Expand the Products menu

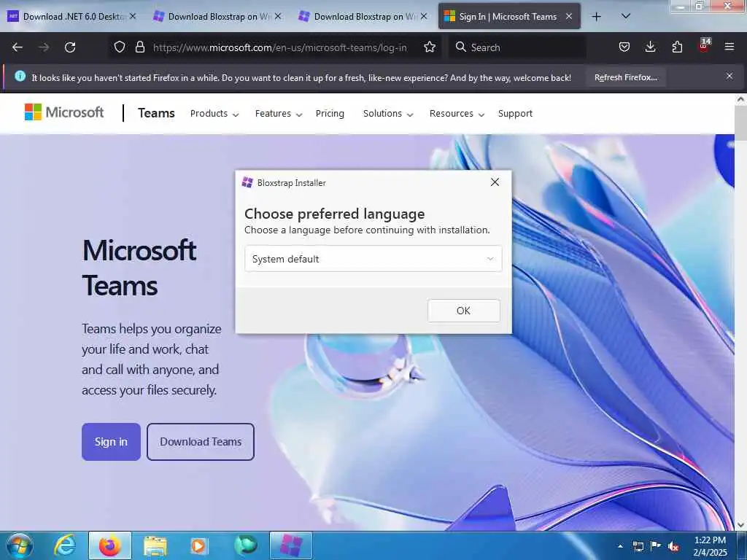click(x=214, y=114)
